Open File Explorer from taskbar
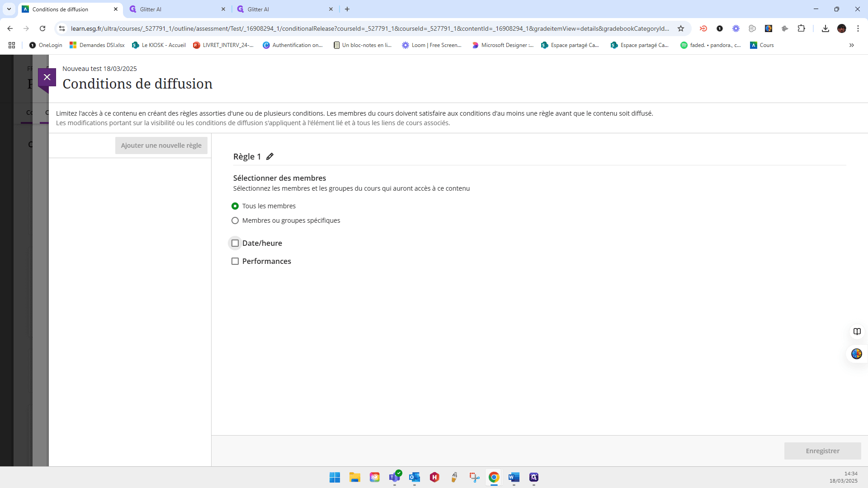The image size is (868, 488). tap(355, 477)
